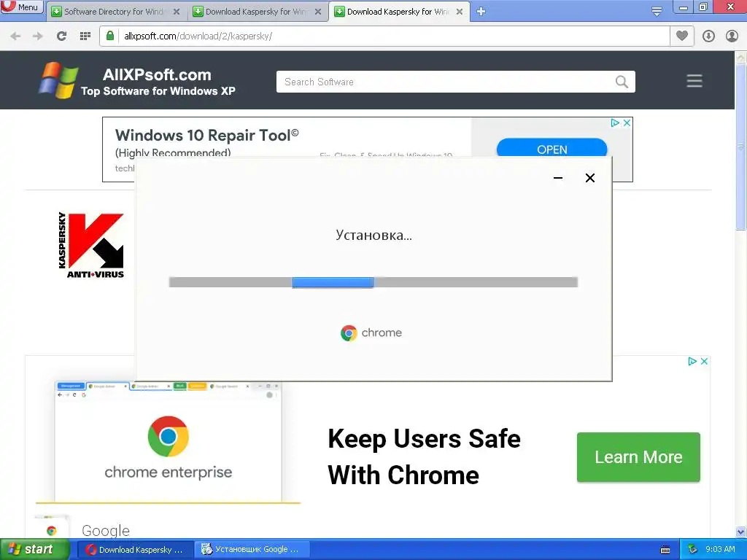Click Keep Users Safe With Chrome headline
747x560 pixels.
pos(424,456)
